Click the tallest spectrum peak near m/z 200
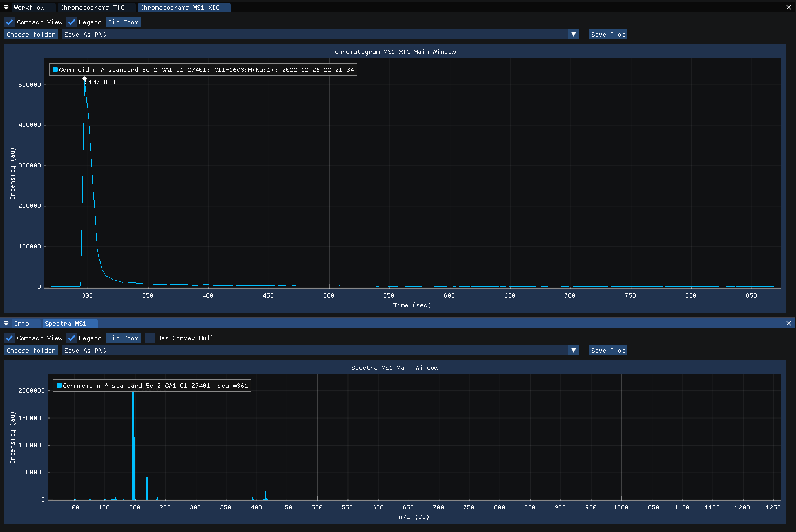Viewport: 796px width, 532px height. [x=133, y=445]
